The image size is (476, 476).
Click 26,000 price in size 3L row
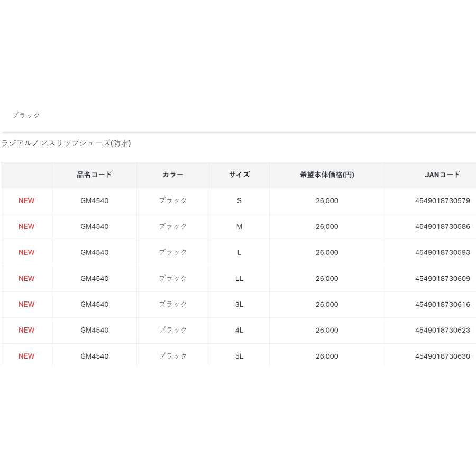coord(327,304)
